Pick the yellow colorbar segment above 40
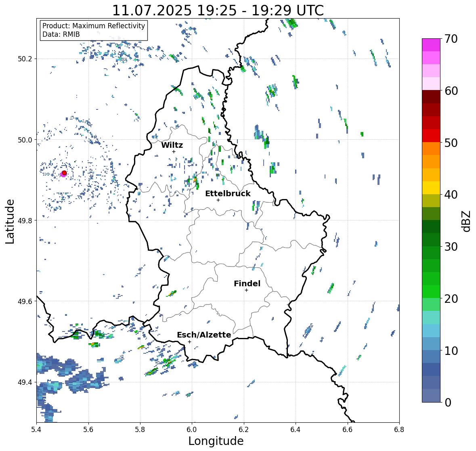Screen dimensions: 476x451 [431, 188]
